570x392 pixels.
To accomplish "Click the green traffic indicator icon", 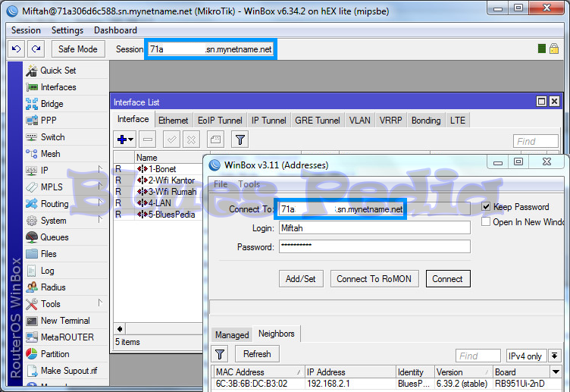I will [542, 49].
